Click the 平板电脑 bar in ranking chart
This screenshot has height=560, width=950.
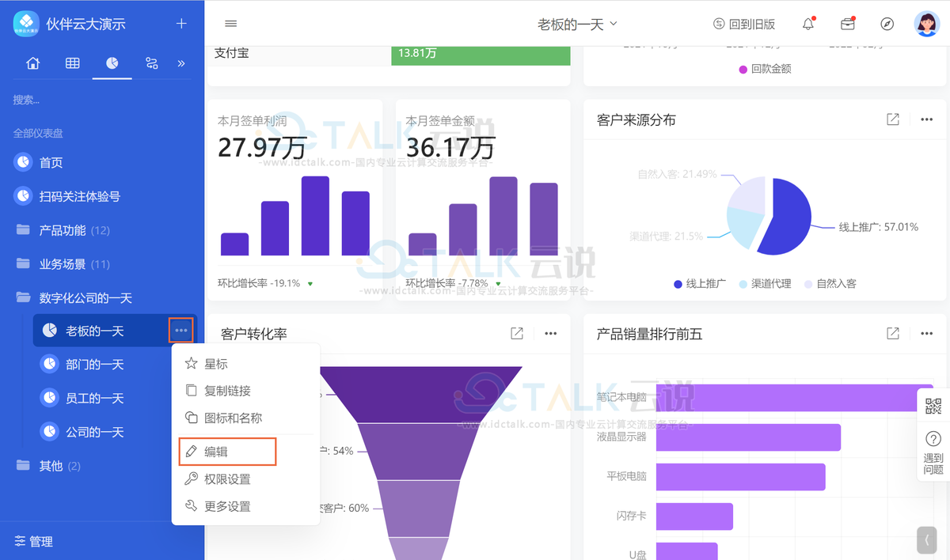click(740, 477)
